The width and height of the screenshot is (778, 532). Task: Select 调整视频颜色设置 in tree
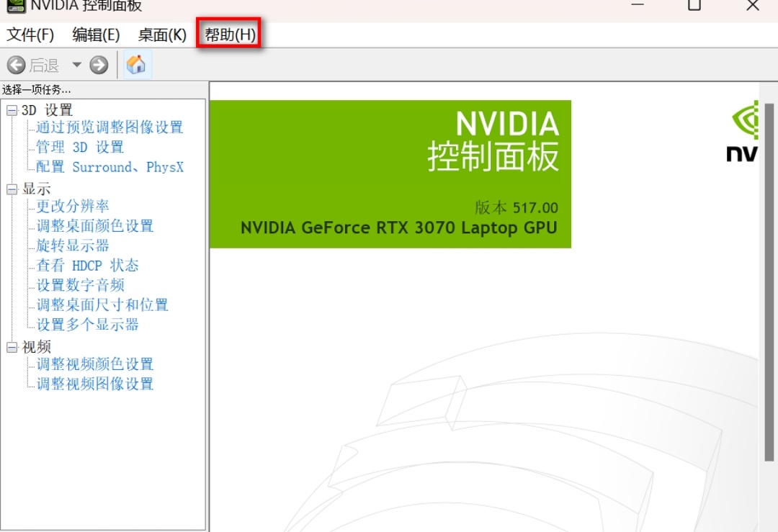pos(95,364)
